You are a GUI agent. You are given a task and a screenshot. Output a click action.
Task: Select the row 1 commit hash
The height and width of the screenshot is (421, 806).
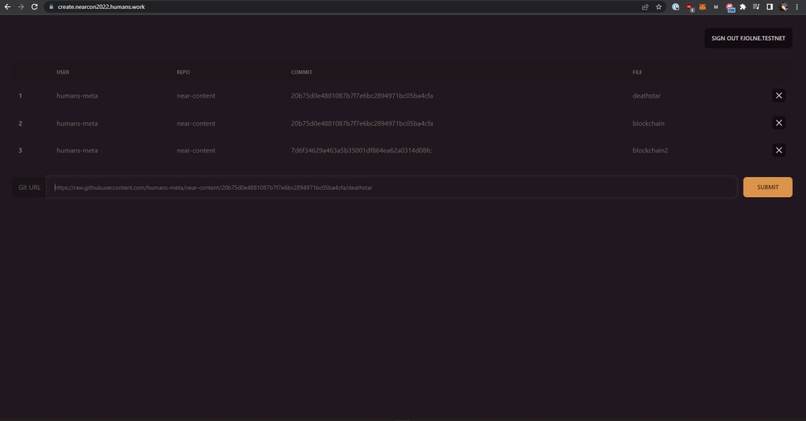pos(362,96)
